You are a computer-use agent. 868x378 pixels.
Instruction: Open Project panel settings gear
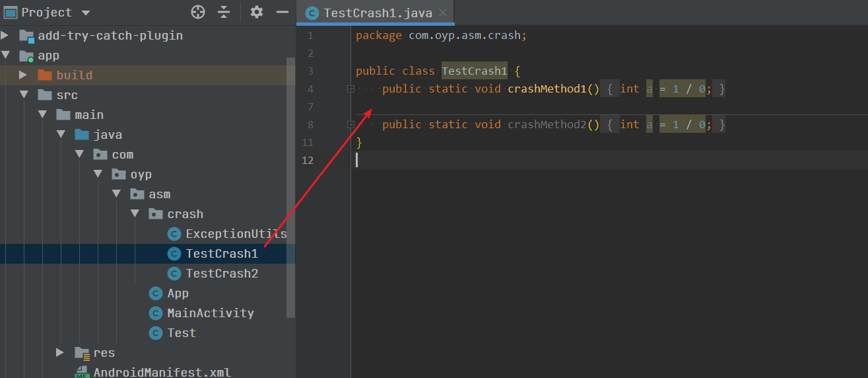(x=257, y=12)
